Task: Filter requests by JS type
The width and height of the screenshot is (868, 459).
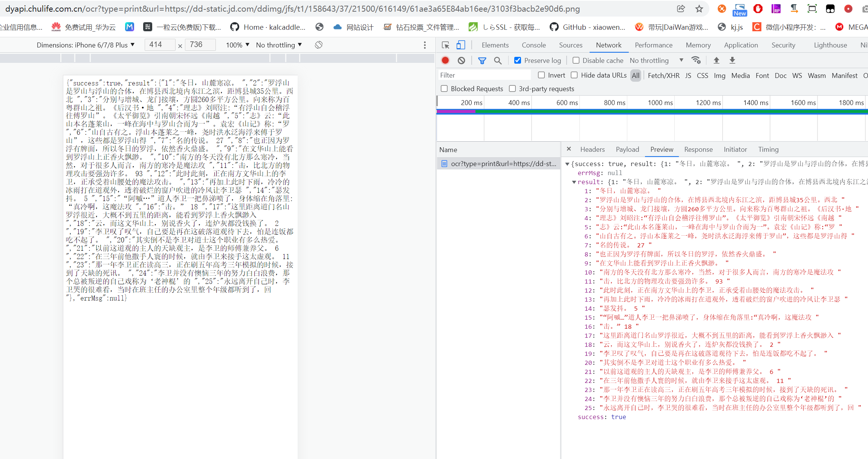Action: [688, 75]
